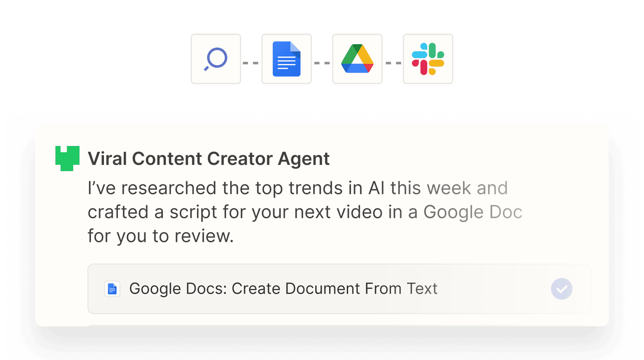Click the agent message starting I've researched
This screenshot has width=644, height=360.
305,212
